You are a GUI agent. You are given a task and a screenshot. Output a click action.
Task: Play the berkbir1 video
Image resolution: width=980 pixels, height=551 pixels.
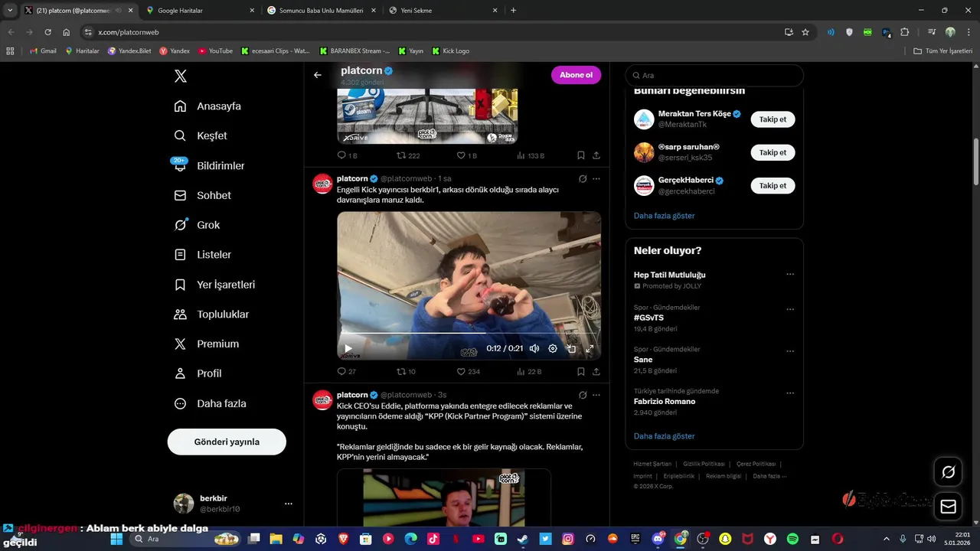(348, 349)
